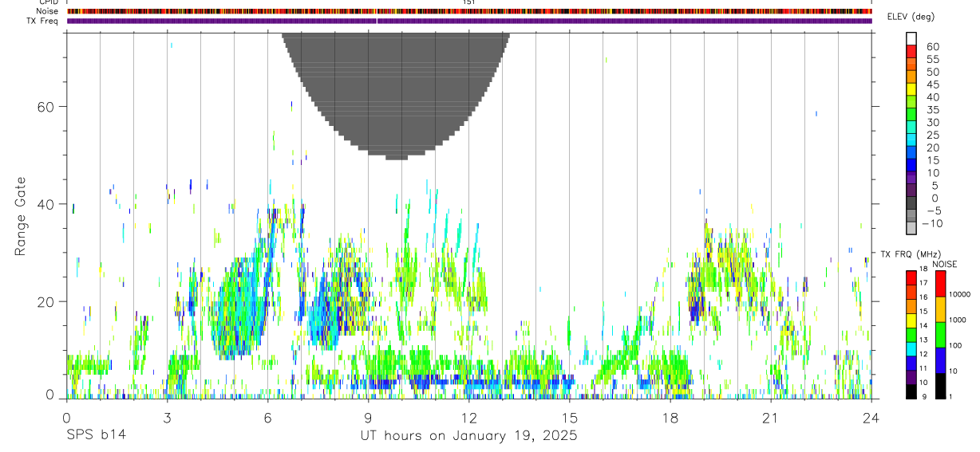This screenshot has width=980, height=452.
Task: Pick the blue 15–20 ELEV swatch
Action: (x=911, y=153)
